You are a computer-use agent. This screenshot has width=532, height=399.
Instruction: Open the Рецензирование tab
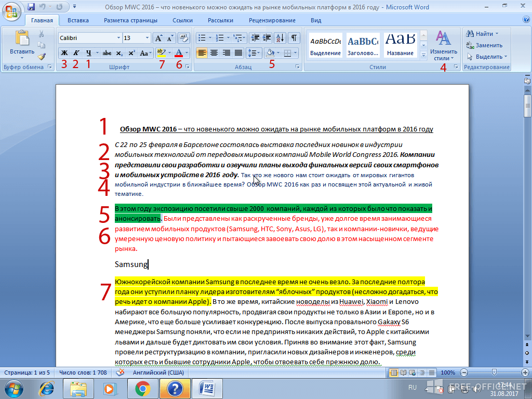[x=272, y=20]
